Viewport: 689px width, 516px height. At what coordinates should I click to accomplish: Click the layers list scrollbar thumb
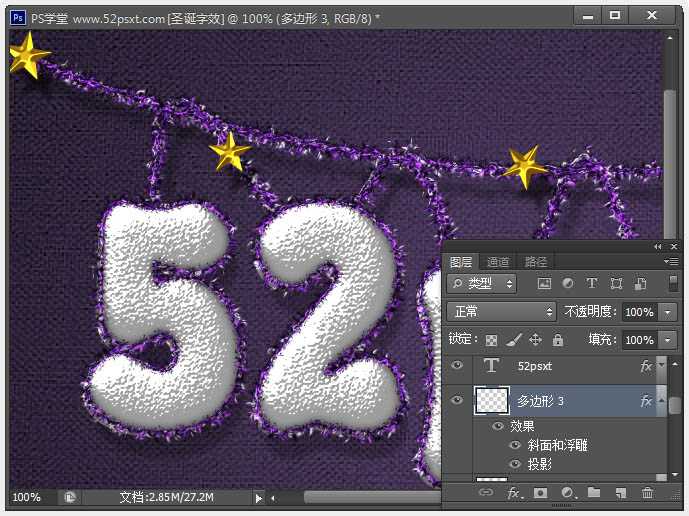pyautogui.click(x=674, y=405)
